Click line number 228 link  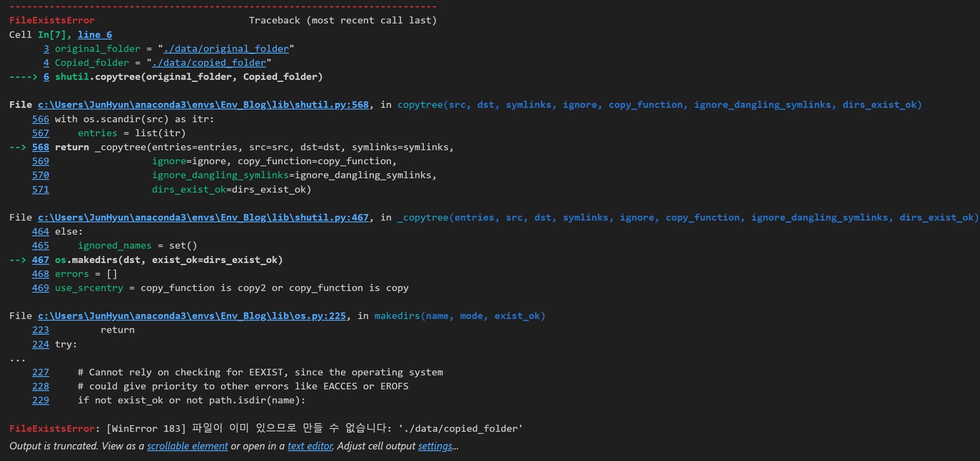pos(40,386)
